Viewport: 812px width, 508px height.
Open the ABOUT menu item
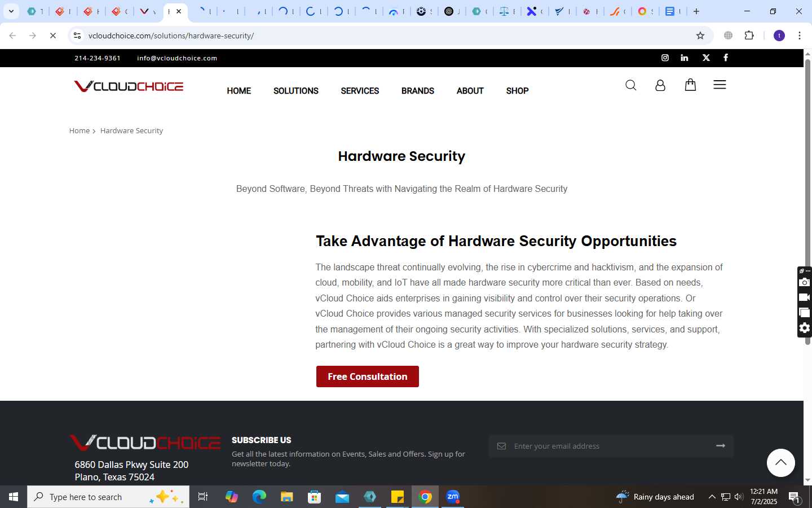[470, 91]
